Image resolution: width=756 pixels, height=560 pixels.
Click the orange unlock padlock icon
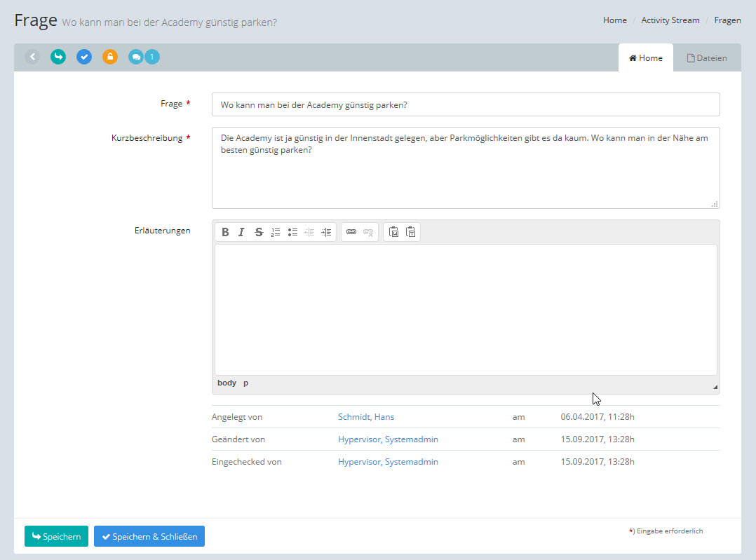110,57
